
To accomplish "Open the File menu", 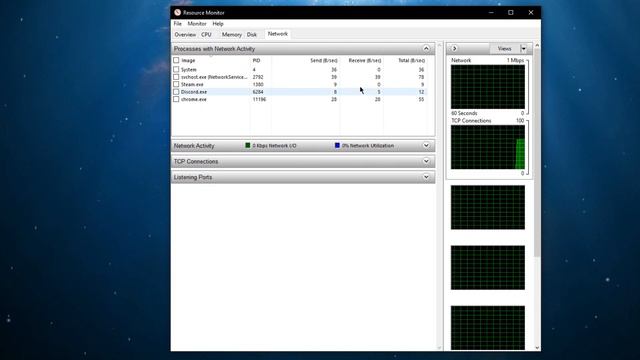I will pos(178,24).
